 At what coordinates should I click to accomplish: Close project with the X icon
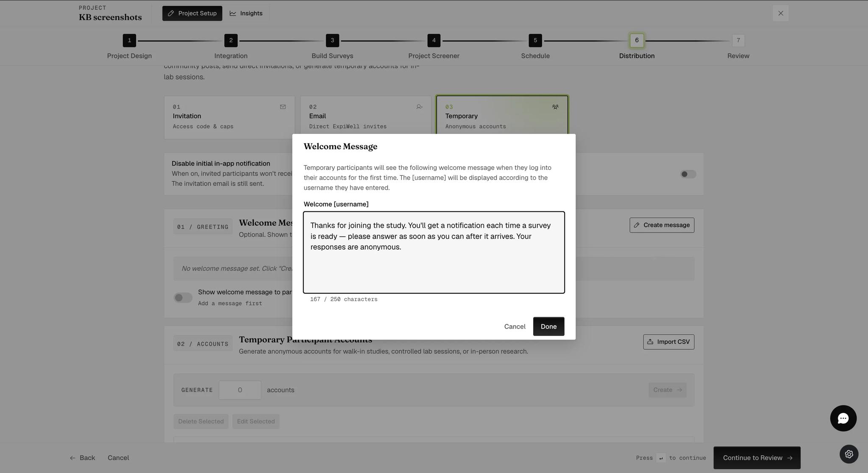click(x=780, y=13)
